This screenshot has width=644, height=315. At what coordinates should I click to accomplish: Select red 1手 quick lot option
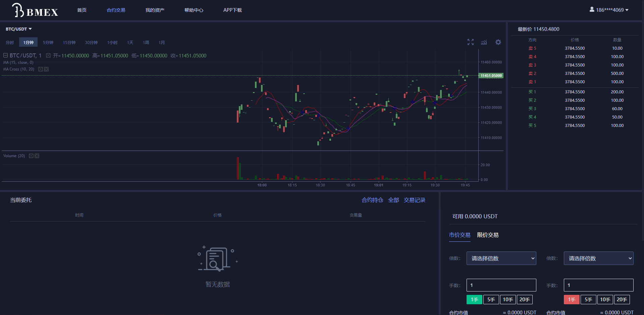click(572, 299)
